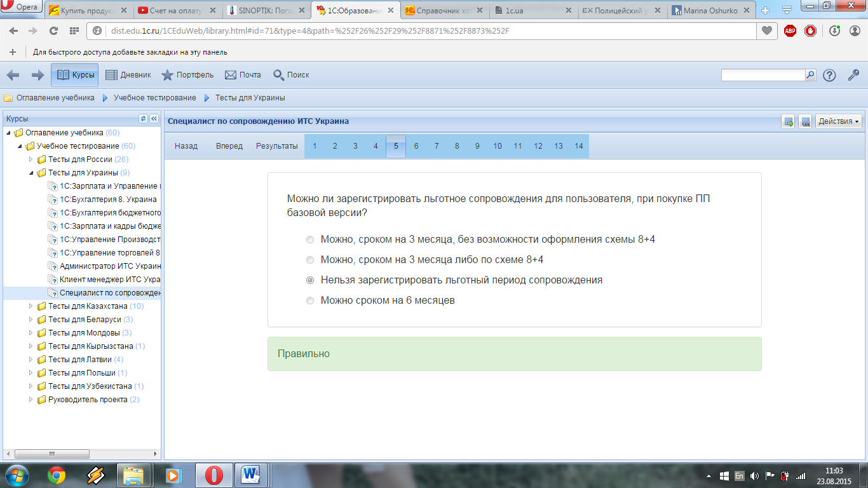
Task: Open Тесты для Польши folder
Action: 82,373
